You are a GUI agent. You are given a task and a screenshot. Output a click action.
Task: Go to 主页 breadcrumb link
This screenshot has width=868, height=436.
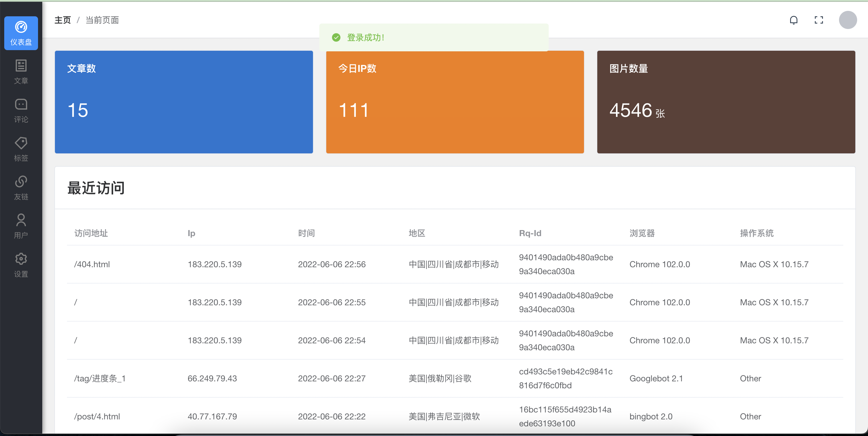[63, 20]
